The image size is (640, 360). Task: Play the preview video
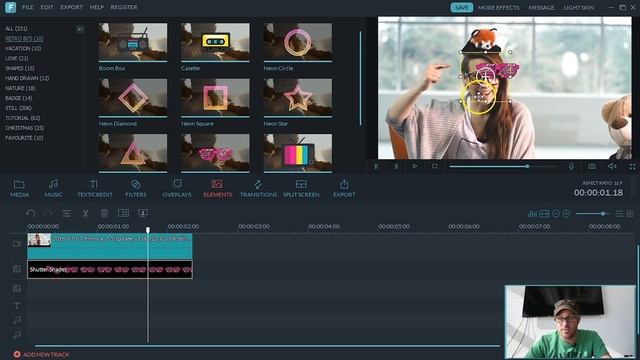(x=415, y=166)
